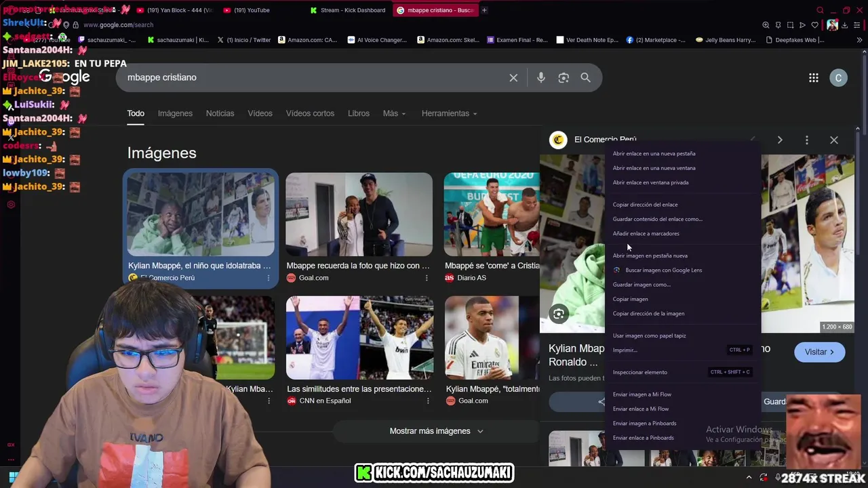The width and height of the screenshot is (868, 488).
Task: Click the sync tray icon with the red dot
Action: [764, 478]
